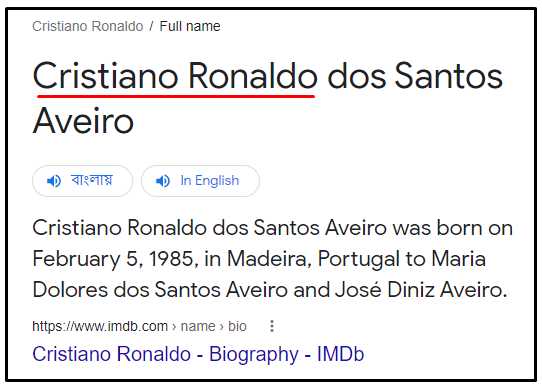
Task: Click the speaker icon beside বাংলায়
Action: coord(54,181)
